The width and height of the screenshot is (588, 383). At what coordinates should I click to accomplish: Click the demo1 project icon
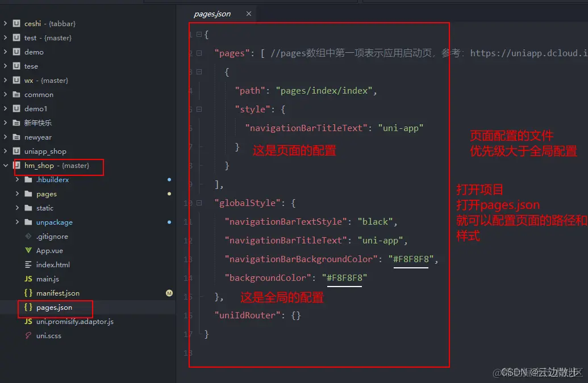[x=16, y=108]
